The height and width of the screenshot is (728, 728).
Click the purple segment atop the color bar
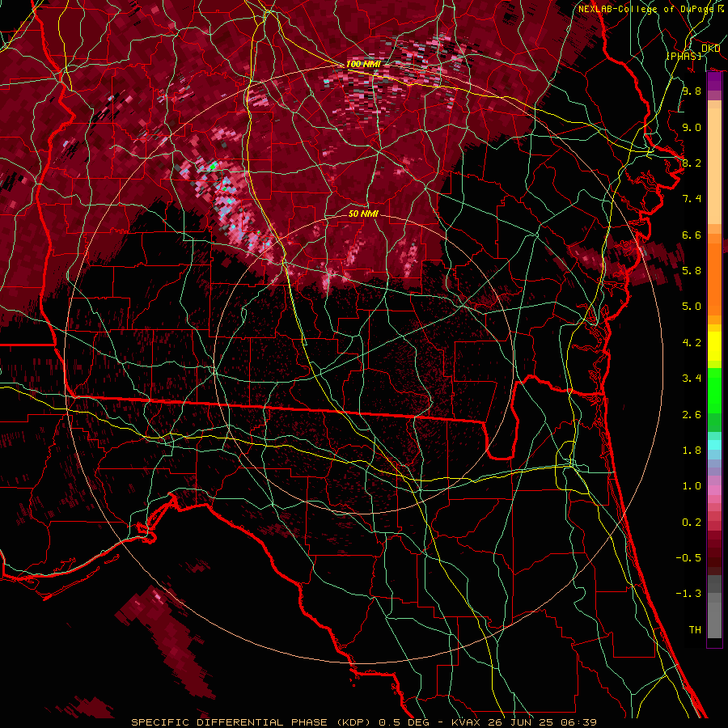click(x=714, y=82)
